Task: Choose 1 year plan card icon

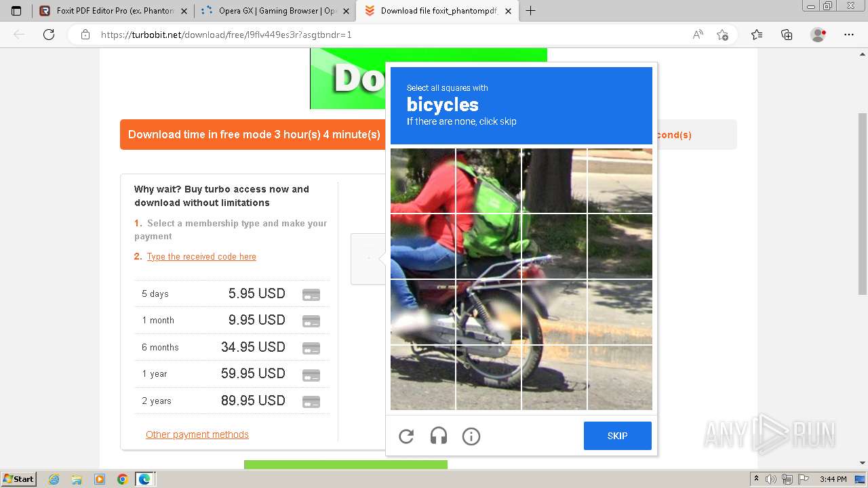Action: pos(311,375)
